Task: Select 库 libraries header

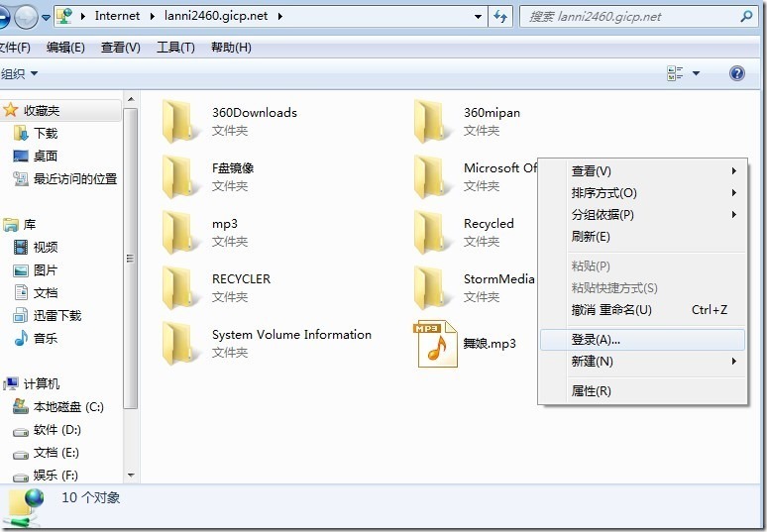Action: [20, 225]
